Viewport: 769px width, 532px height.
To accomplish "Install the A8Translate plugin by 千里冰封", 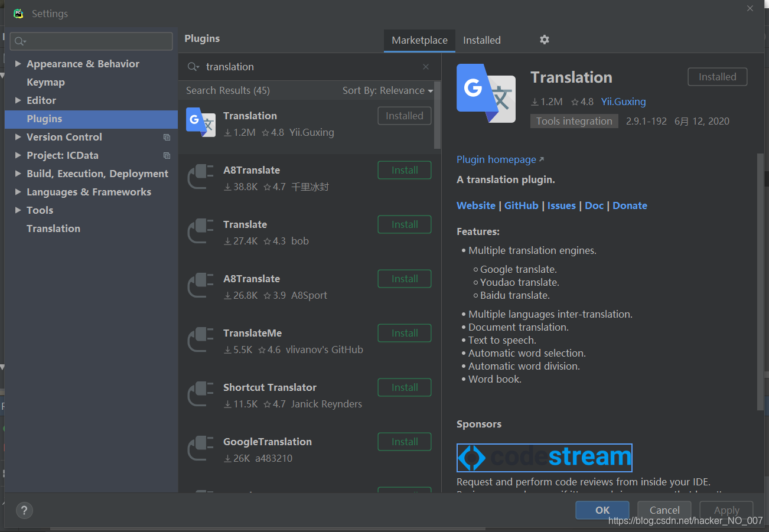I will coord(405,170).
